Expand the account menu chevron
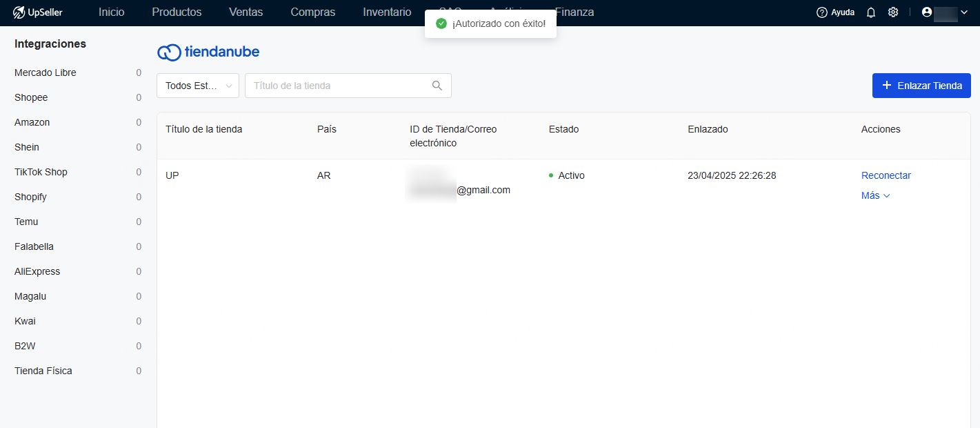Screen dimensions: 980x428 963,12
